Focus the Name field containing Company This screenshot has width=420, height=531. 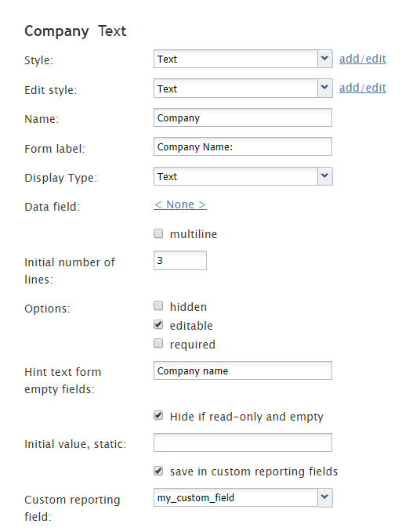coord(243,117)
